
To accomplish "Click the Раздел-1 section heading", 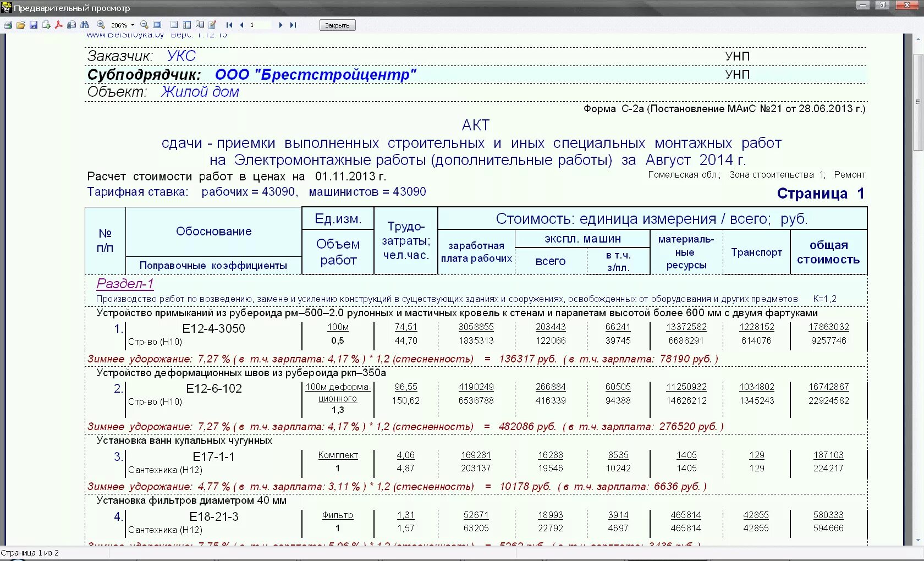I will (125, 284).
